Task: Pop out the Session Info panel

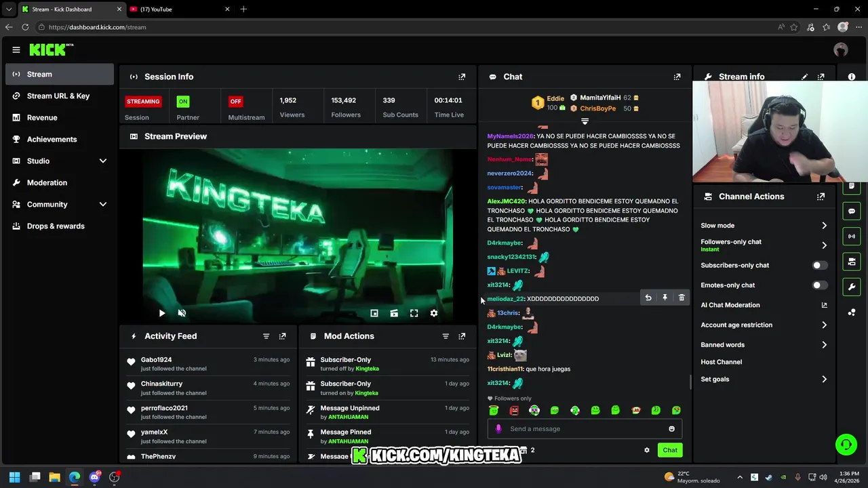Action: coord(462,77)
